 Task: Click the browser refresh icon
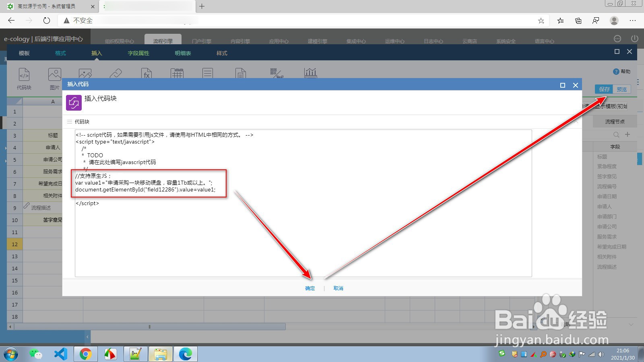point(47,21)
